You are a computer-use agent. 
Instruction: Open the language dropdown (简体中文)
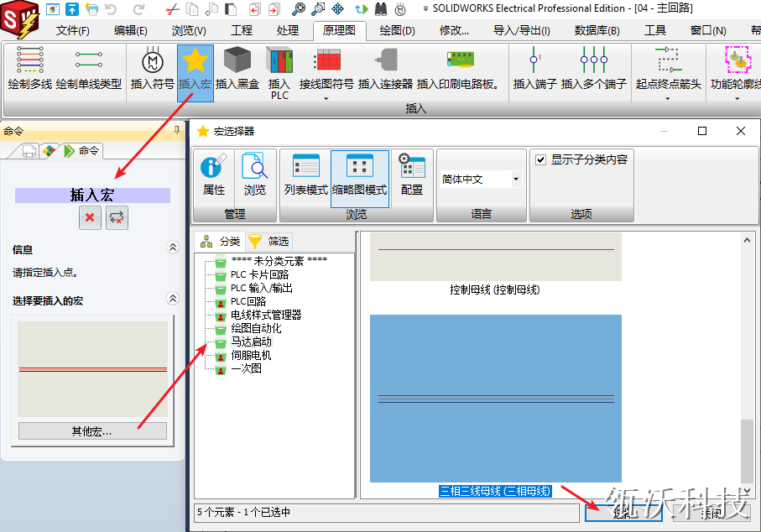[x=482, y=180]
